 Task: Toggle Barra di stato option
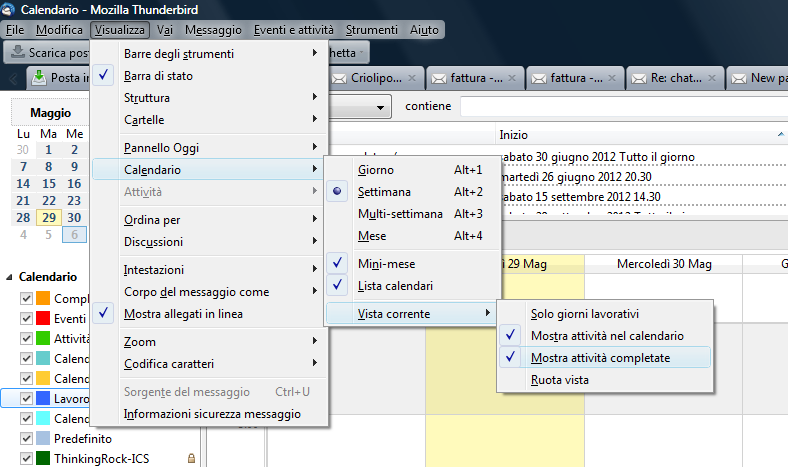(209, 76)
